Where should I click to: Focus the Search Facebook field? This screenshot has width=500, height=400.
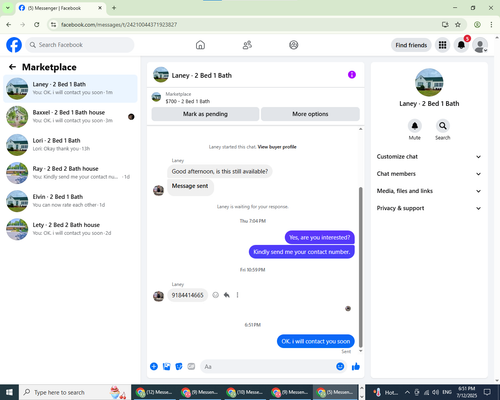pos(80,45)
